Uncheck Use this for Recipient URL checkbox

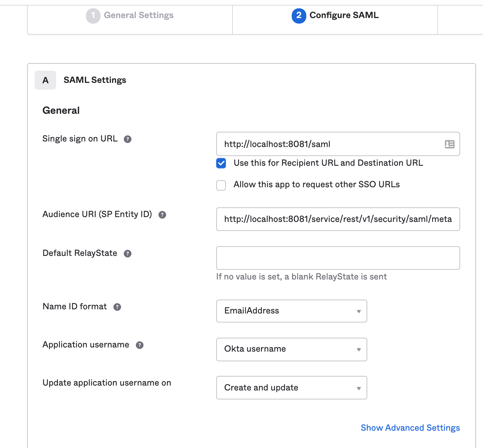(221, 163)
